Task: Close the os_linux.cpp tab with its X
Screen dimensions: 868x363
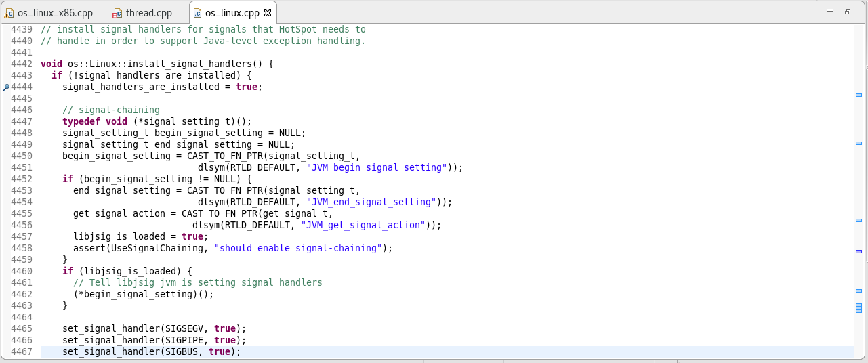Action: (x=267, y=13)
